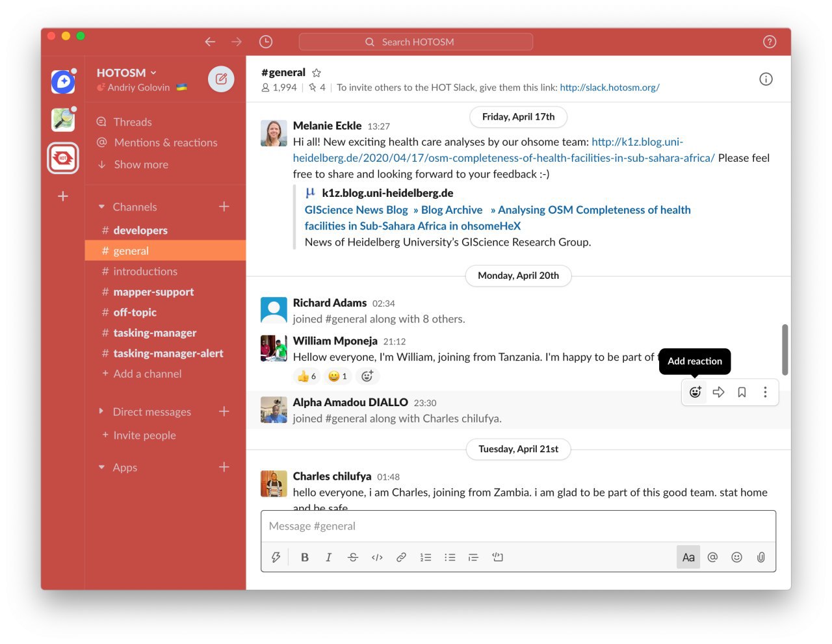Go forward with the right arrow
Screen dimensions: 832x644
tap(237, 42)
